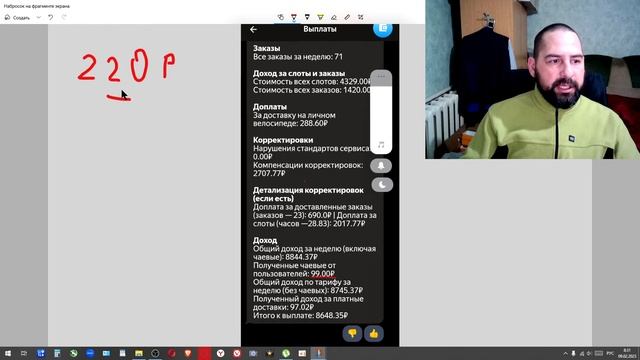Click the 'Корректировки' heading
640x360 pixels.
tap(283, 140)
